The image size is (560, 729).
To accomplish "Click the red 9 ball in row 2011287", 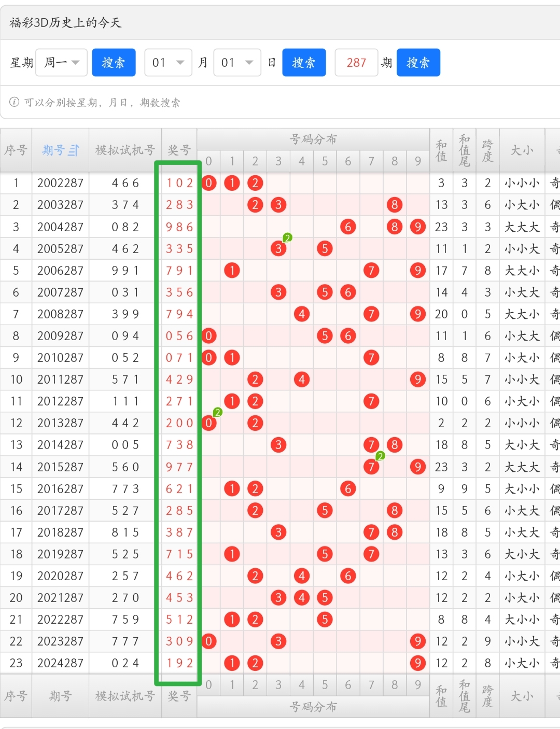I will click(418, 380).
